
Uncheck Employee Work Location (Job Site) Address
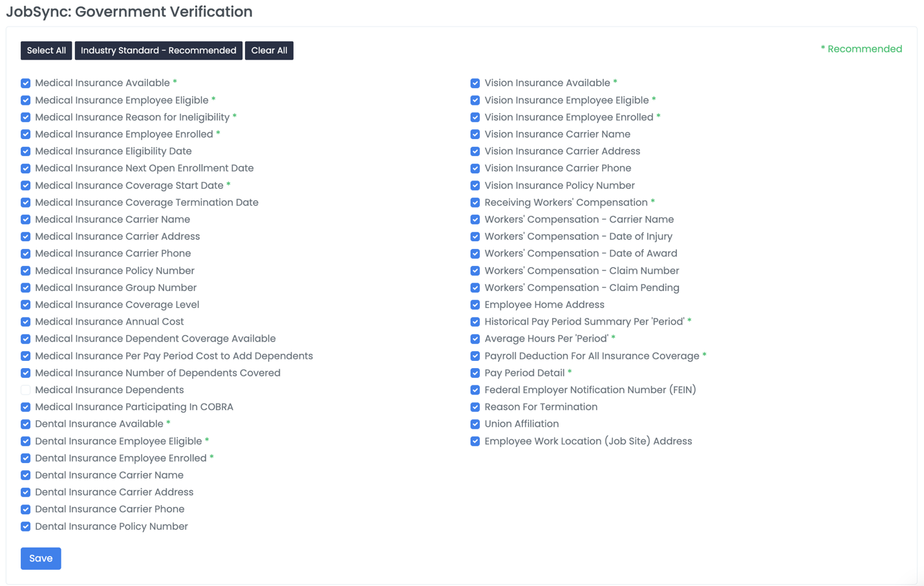[475, 441]
